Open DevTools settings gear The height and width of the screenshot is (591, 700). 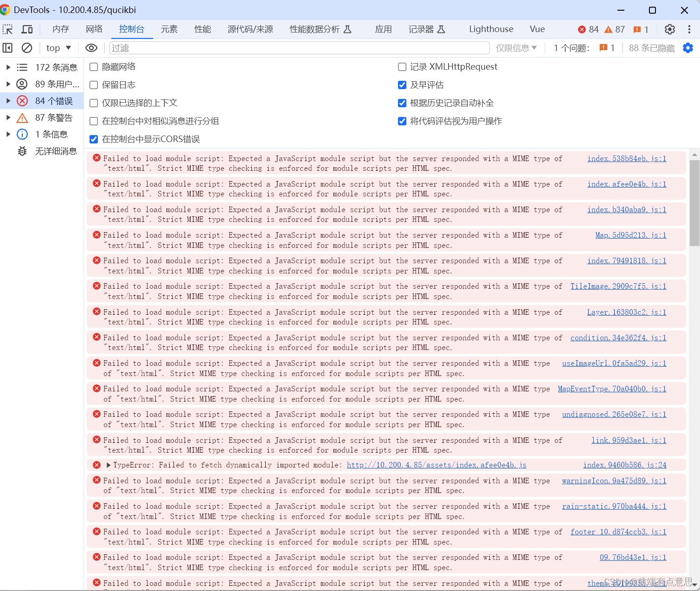coord(670,29)
